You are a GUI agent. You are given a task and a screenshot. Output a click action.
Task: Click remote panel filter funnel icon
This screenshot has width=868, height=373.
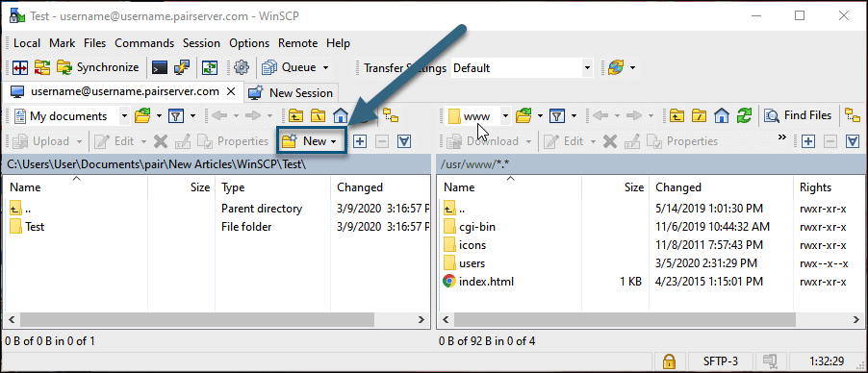coord(556,115)
